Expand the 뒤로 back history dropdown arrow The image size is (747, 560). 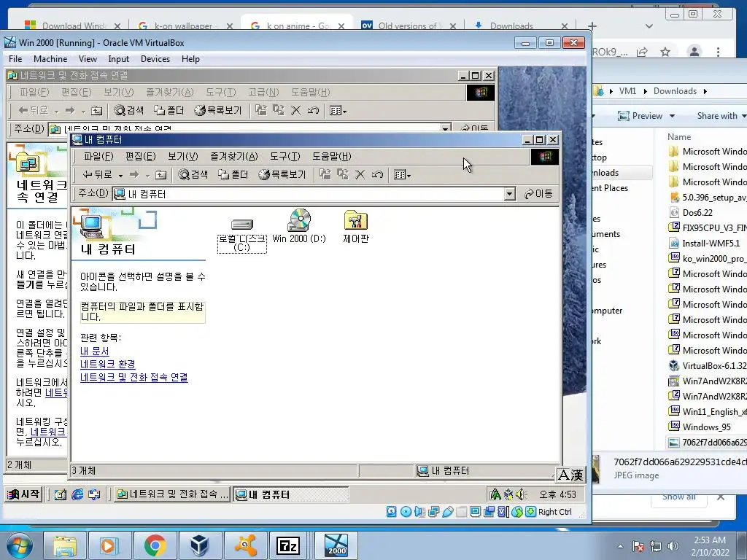tap(120, 176)
